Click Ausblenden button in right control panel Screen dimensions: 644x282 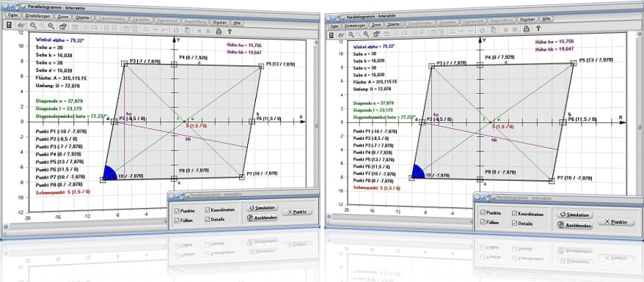click(574, 226)
